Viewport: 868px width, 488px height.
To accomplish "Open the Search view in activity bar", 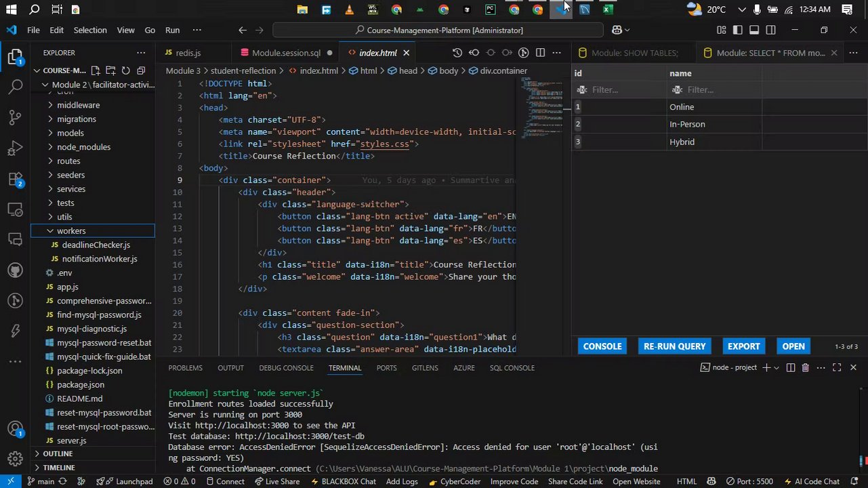I will point(15,87).
